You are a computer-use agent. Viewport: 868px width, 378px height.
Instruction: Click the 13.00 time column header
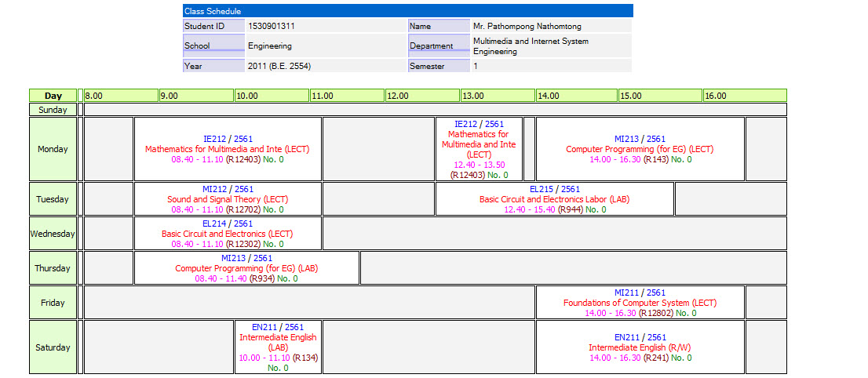pyautogui.click(x=498, y=96)
